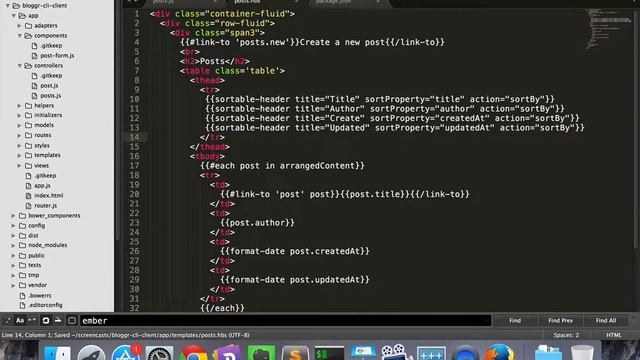Click the .gitkeep file icon under controllers

coord(34,76)
